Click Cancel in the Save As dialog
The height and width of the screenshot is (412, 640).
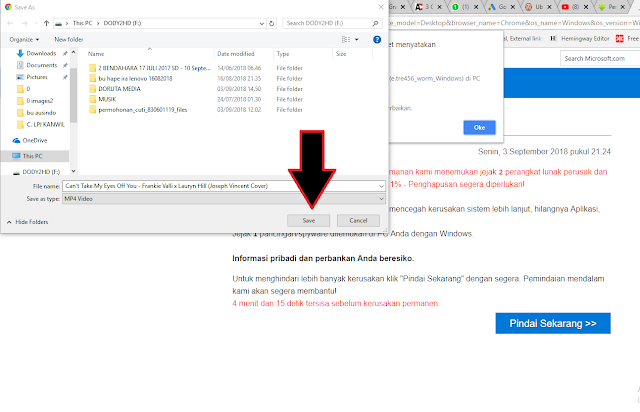358,220
